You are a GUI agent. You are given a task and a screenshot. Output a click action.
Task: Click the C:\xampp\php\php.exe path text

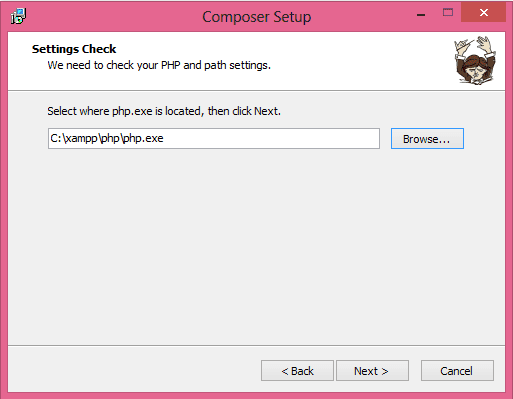pos(107,138)
